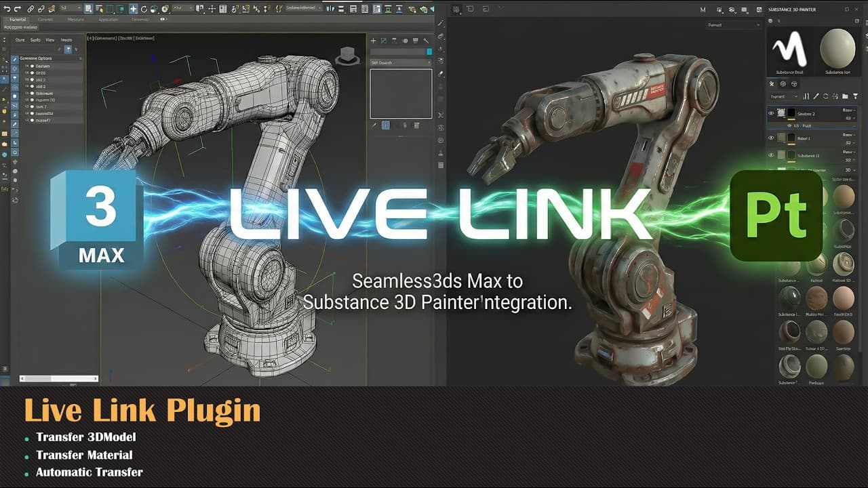
Task: Click the [+] viewport label menu
Action: click(90, 38)
